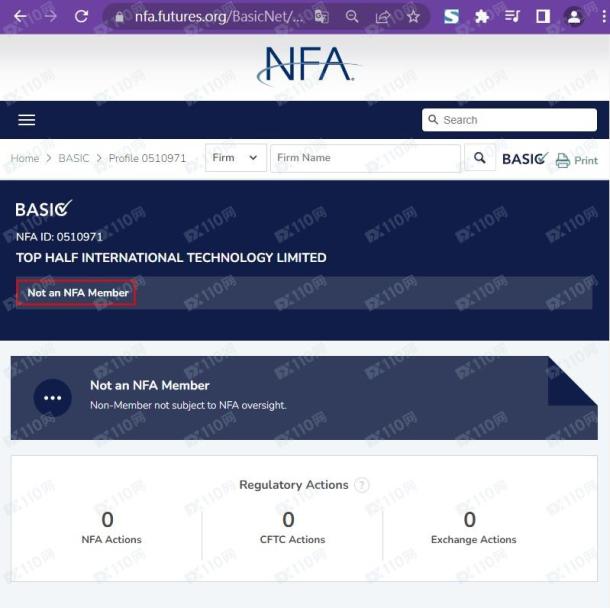
Task: Bookmark this page with the star icon
Action: pos(413,16)
